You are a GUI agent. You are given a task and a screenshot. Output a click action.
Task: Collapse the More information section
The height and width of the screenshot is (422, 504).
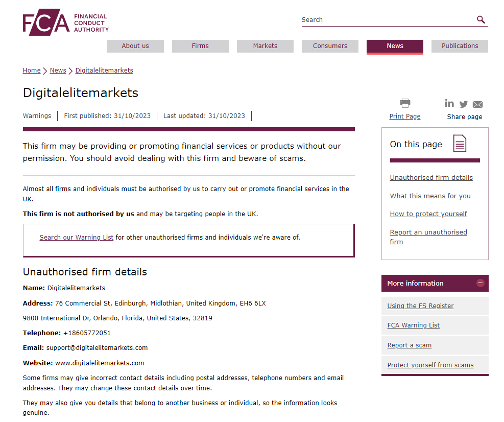point(480,283)
